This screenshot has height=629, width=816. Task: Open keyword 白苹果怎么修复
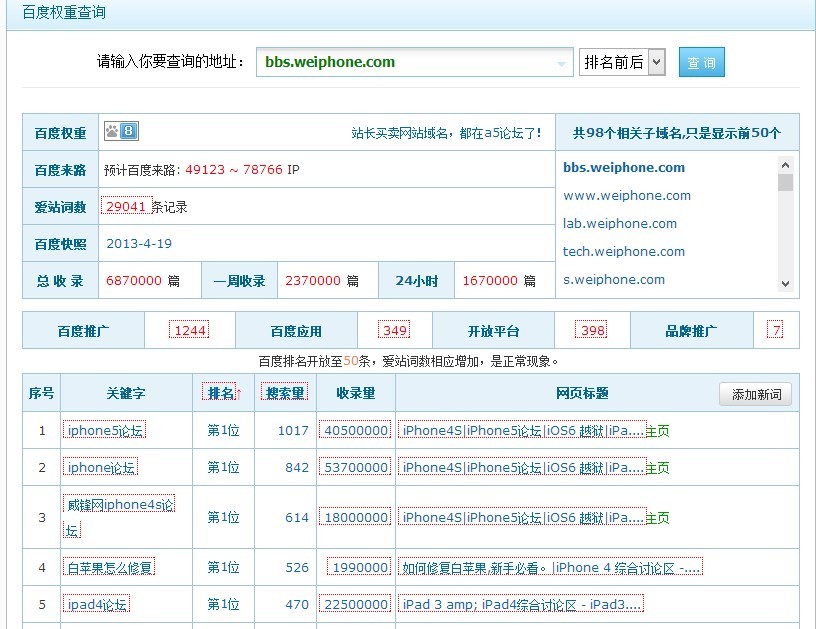click(x=109, y=567)
